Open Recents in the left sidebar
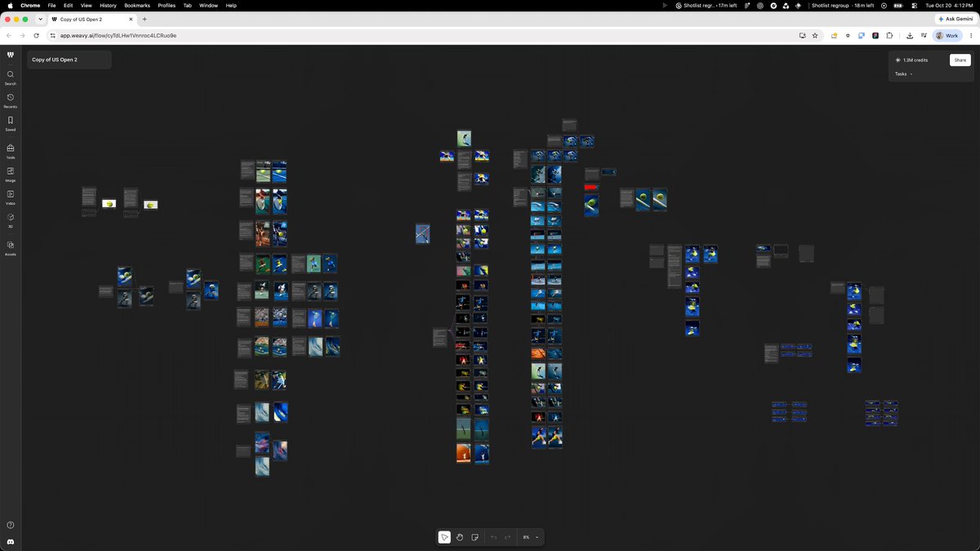This screenshot has height=551, width=980. point(10,100)
